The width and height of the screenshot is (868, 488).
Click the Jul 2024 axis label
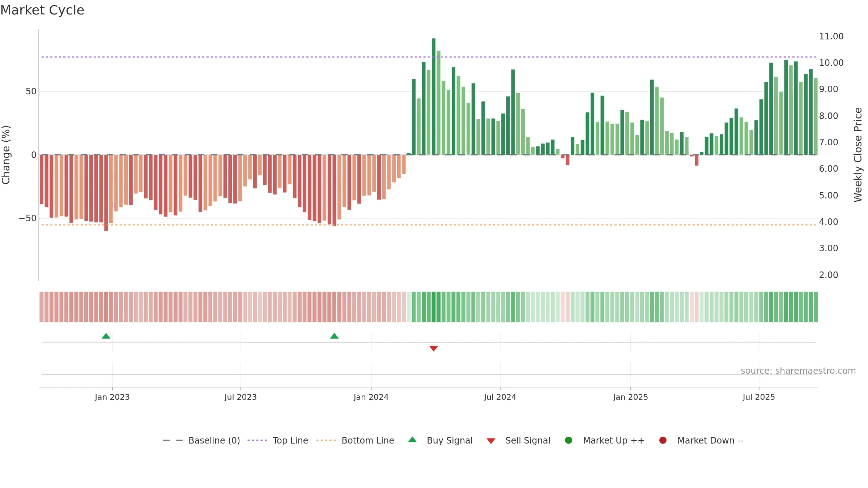(x=500, y=397)
